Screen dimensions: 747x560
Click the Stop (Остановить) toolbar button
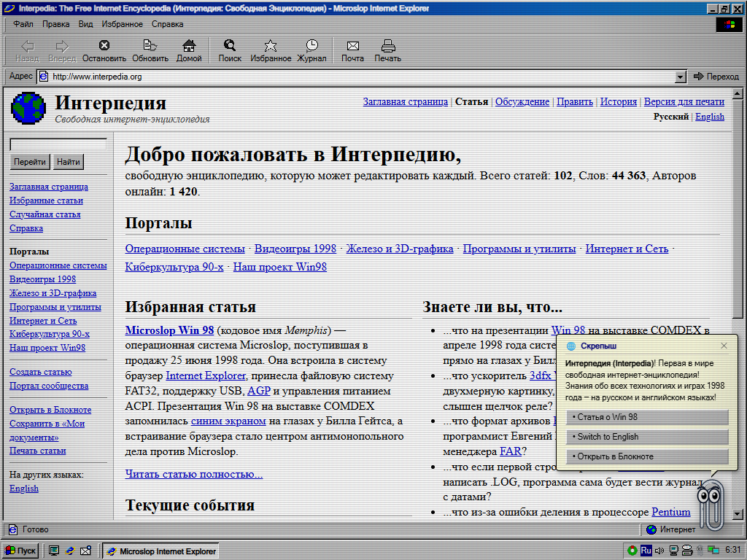click(x=104, y=51)
